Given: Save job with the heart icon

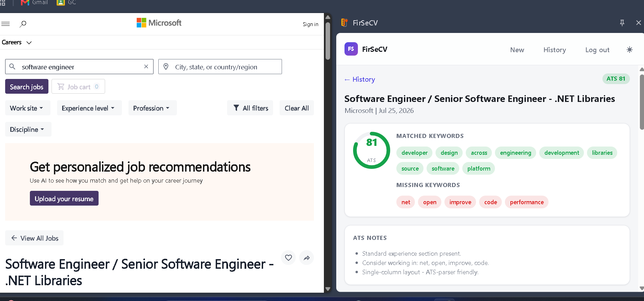Looking at the screenshot, I should coord(289,258).
